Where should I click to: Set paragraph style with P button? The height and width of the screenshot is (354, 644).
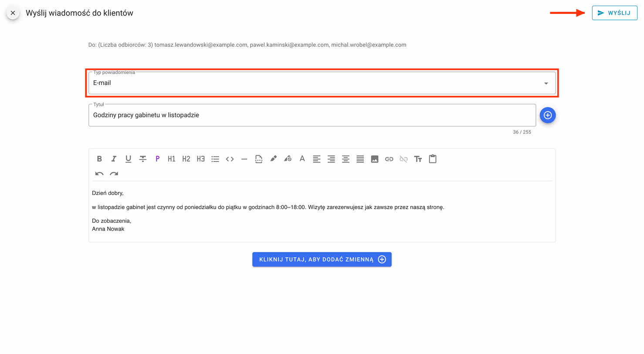pos(157,159)
